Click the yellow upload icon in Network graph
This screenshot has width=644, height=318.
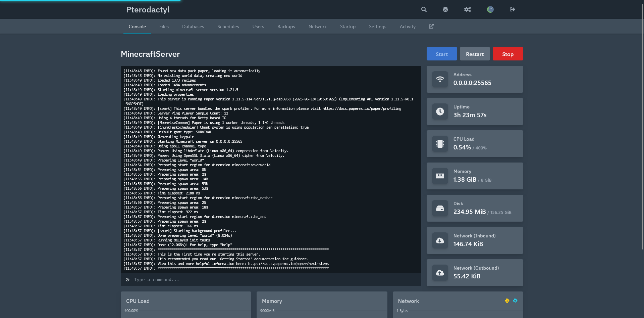point(507,301)
